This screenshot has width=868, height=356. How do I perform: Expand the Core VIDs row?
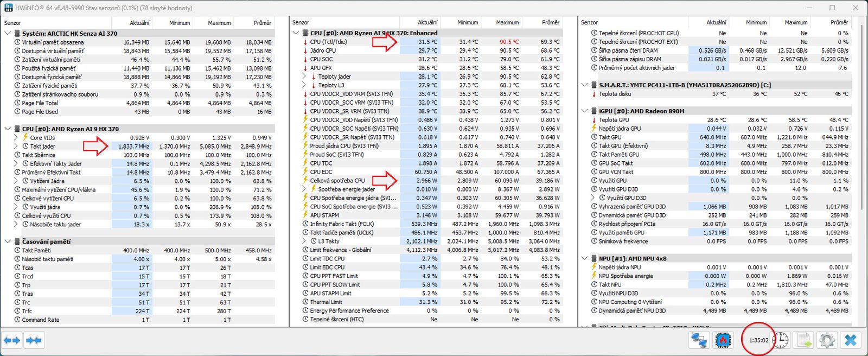coord(16,138)
